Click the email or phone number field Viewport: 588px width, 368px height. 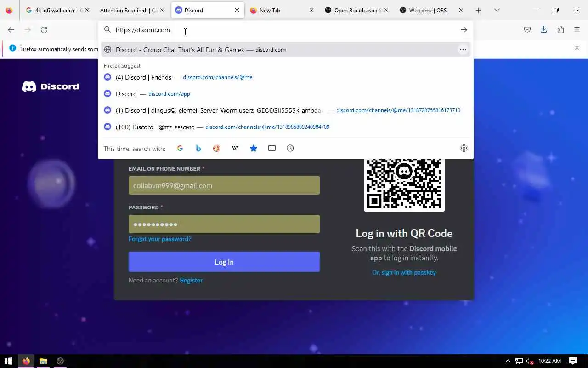point(224,185)
